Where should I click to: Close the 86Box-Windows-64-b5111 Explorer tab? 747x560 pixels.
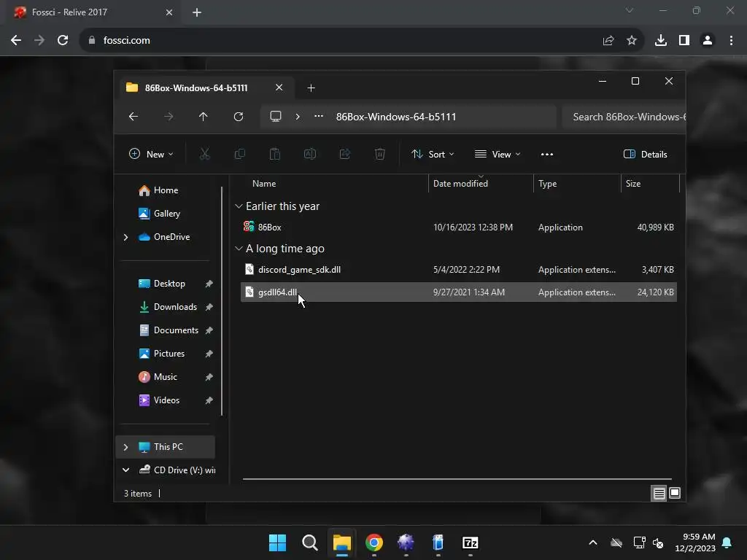(x=279, y=87)
